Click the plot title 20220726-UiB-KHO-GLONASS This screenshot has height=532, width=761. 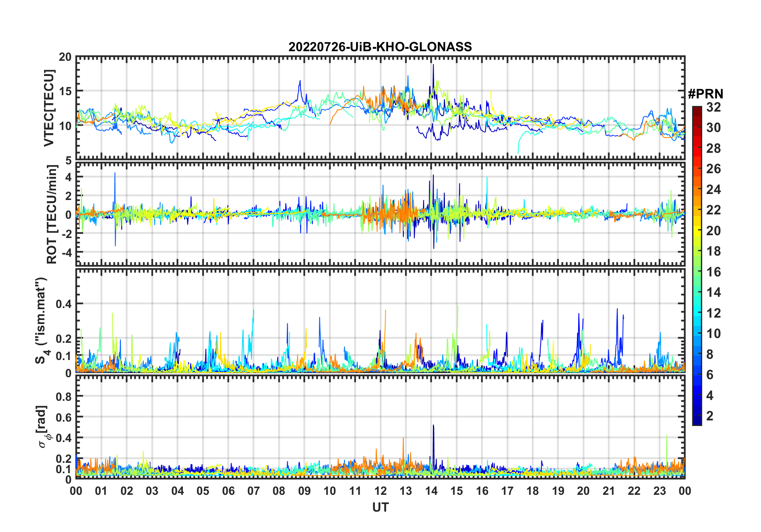click(380, 47)
